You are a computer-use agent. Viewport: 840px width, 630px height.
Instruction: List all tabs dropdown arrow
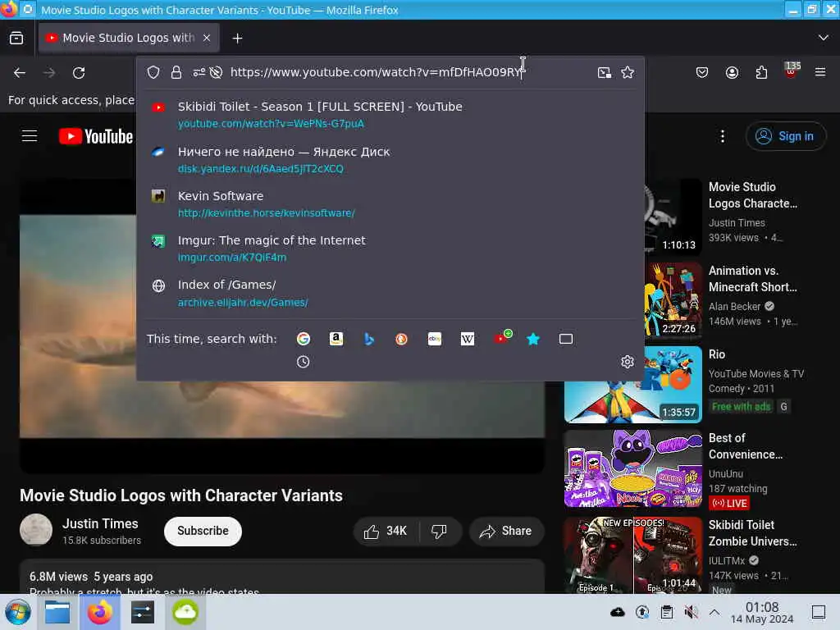(x=824, y=38)
